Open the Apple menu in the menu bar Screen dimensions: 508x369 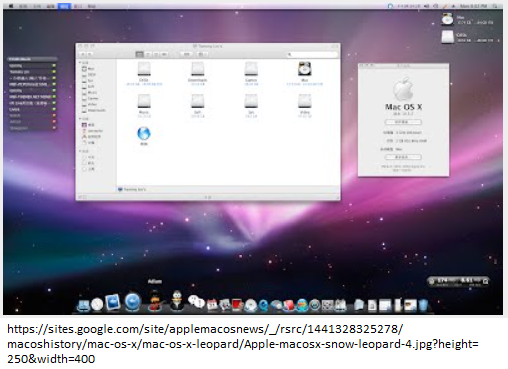tap(11, 6)
